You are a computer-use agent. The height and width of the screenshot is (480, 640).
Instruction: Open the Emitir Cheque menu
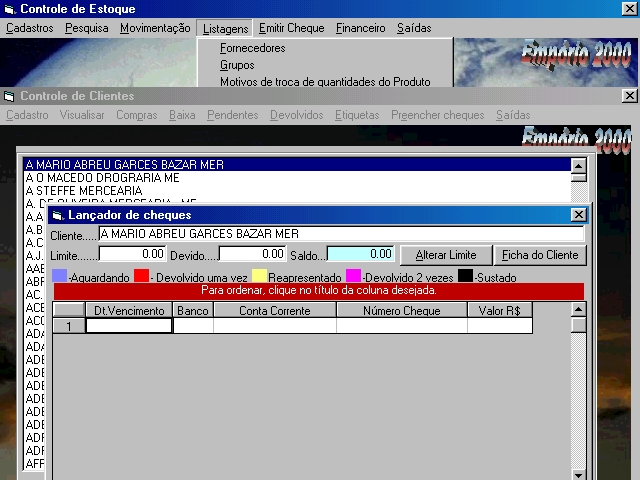pos(291,28)
